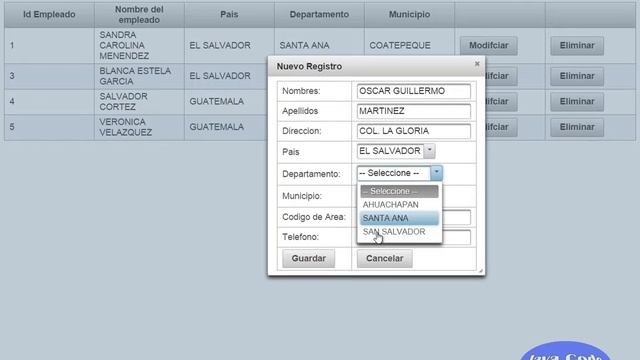Click Eliminar for Sandra Carolina Menendez
The image size is (640, 360).
tap(577, 45)
